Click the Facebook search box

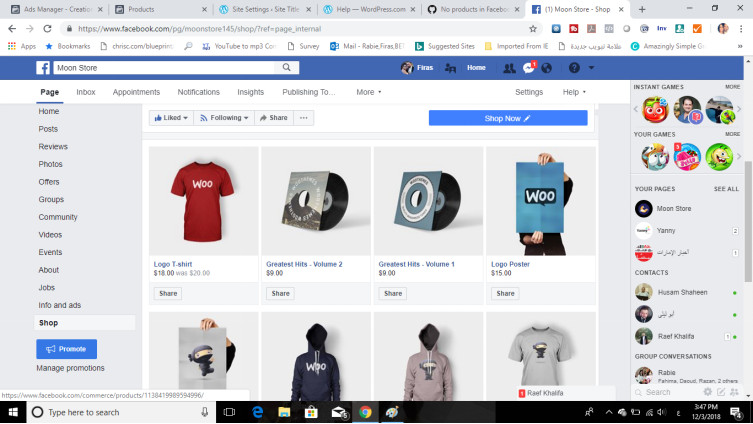[x=165, y=68]
